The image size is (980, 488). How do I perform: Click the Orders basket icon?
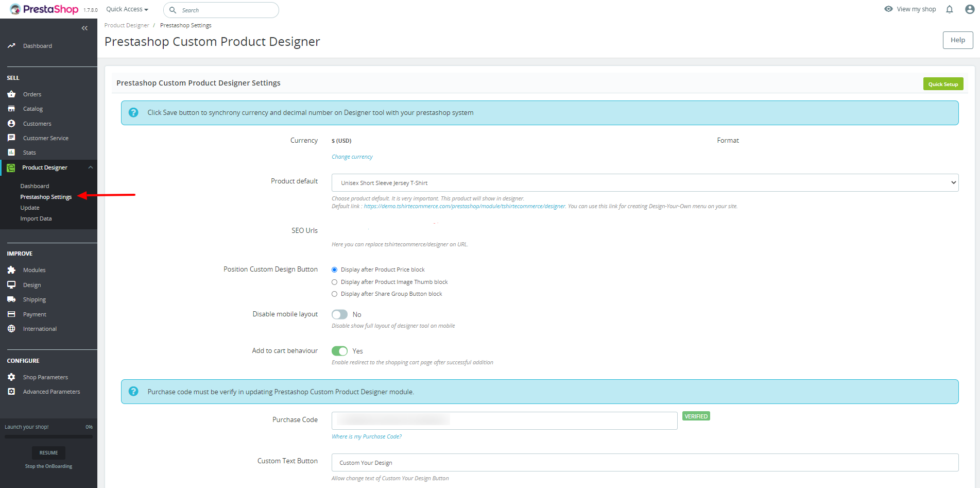(11, 94)
